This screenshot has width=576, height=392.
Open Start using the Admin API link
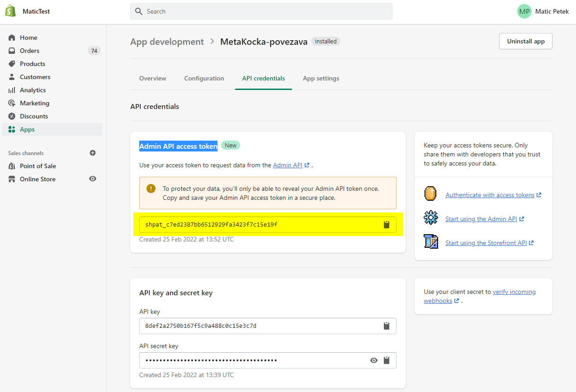485,219
